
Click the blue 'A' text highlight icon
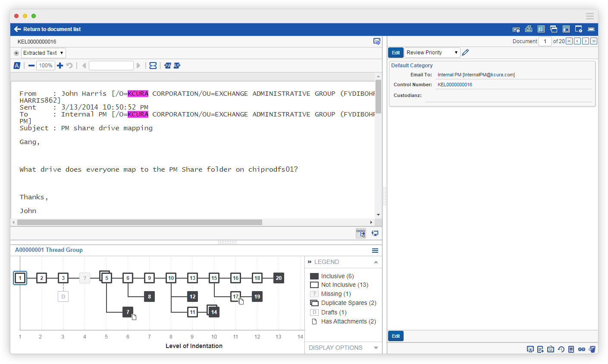point(17,66)
